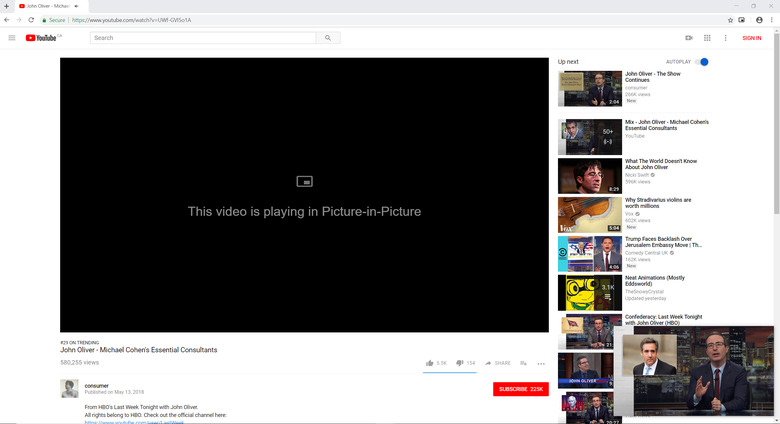Image resolution: width=780 pixels, height=424 pixels.
Task: Open 'Why Stradivarius violins are worth millions'
Action: click(658, 203)
